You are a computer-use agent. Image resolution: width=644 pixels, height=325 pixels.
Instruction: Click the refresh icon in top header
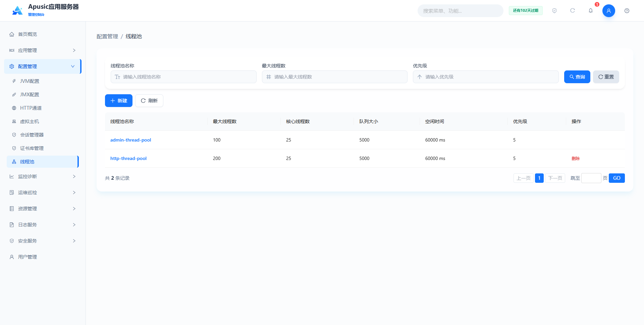click(x=573, y=11)
